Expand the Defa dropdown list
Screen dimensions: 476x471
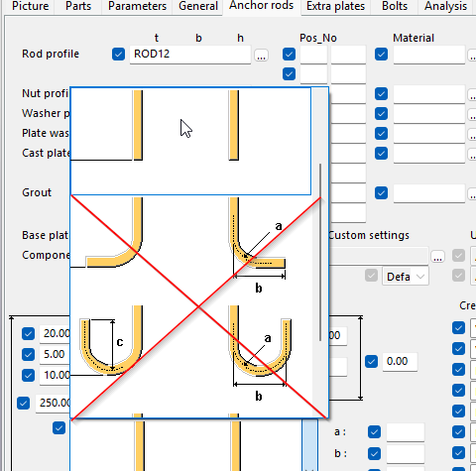point(406,277)
